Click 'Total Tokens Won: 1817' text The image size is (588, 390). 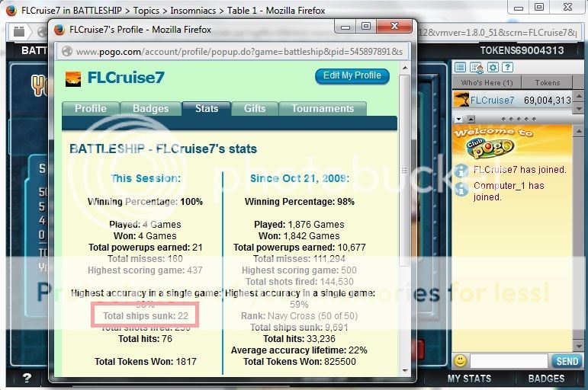coord(145,362)
